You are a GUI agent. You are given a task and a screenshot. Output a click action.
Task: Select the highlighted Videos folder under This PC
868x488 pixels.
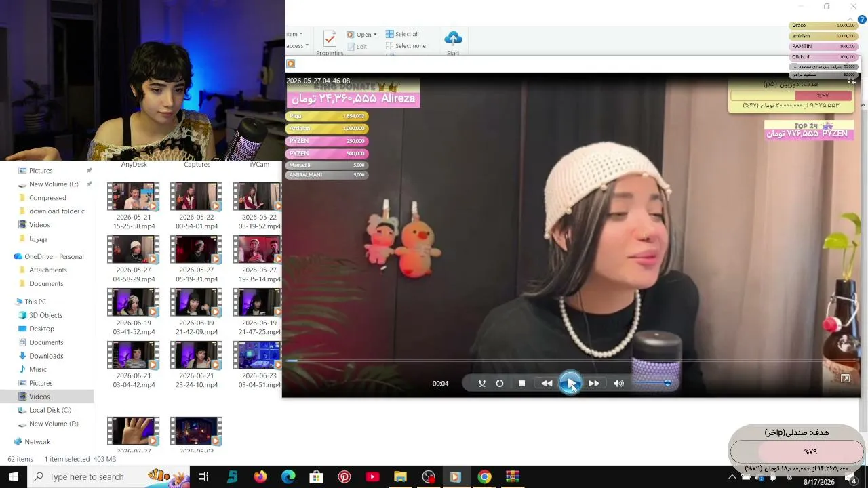point(39,396)
